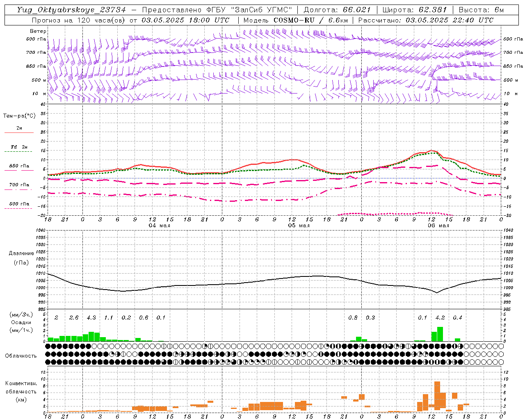525x420 pixels.
Task: Click the 0.8 precipitation total value
Action: (353, 318)
